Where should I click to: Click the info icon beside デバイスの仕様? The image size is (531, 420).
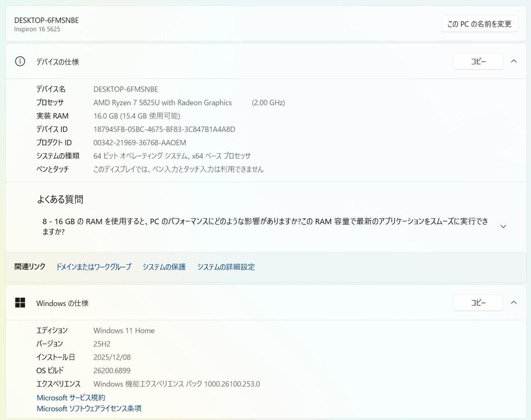click(x=20, y=61)
